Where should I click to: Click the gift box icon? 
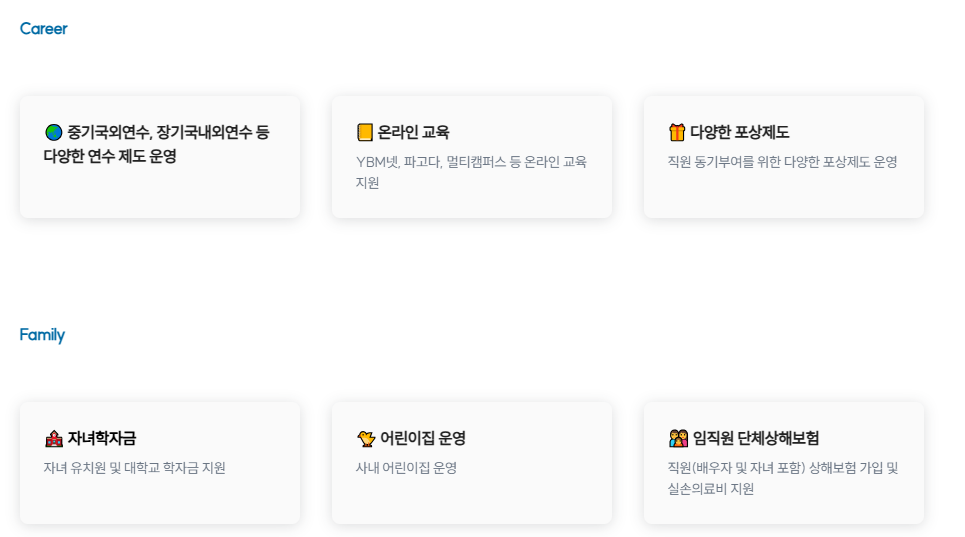[676, 132]
